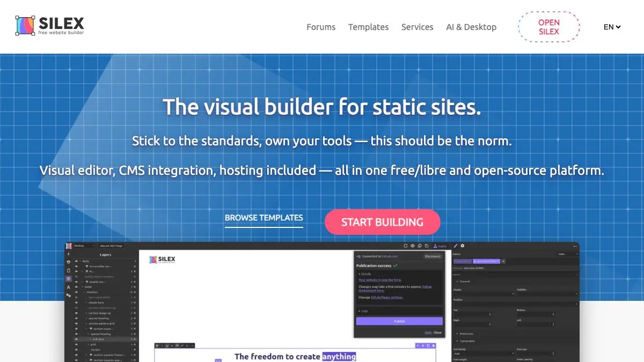Click the arrow icon in right panel top corner
The width and height of the screenshot is (644, 362).
click(x=575, y=246)
